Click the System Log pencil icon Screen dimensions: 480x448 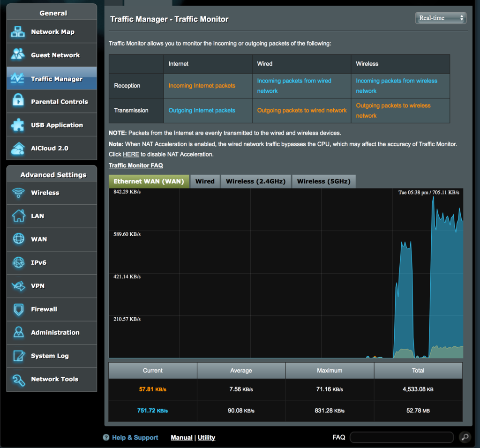click(x=18, y=356)
